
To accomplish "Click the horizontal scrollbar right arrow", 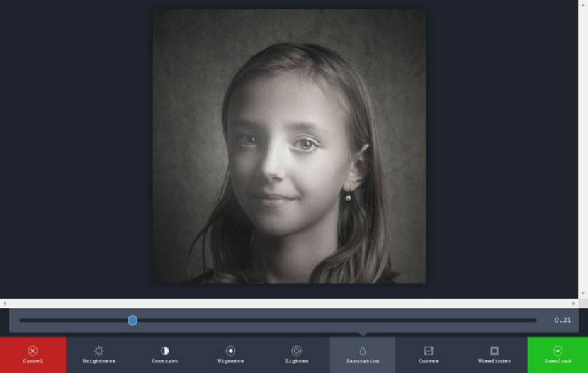I will pyautogui.click(x=574, y=304).
